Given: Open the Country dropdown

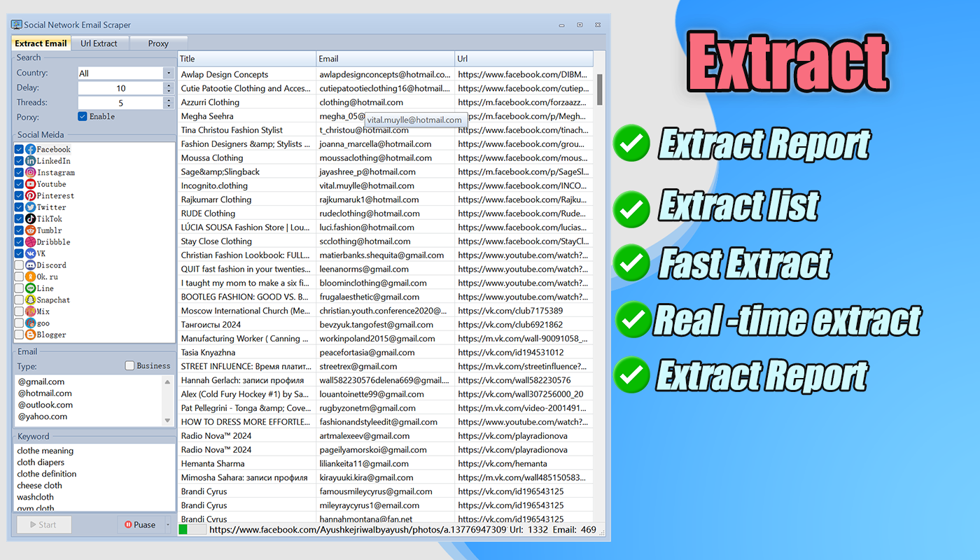Looking at the screenshot, I should [x=167, y=73].
